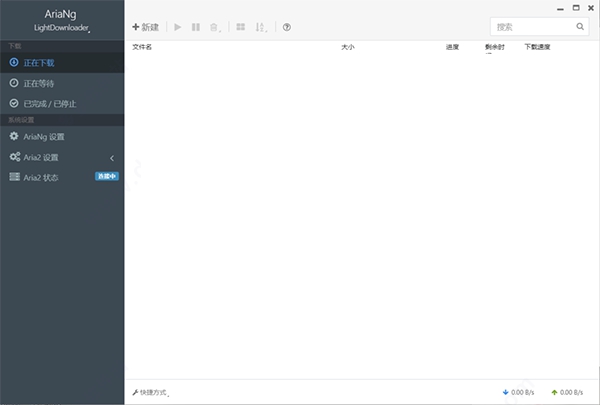Open 已完成 / 已停止 list

pyautogui.click(x=62, y=103)
